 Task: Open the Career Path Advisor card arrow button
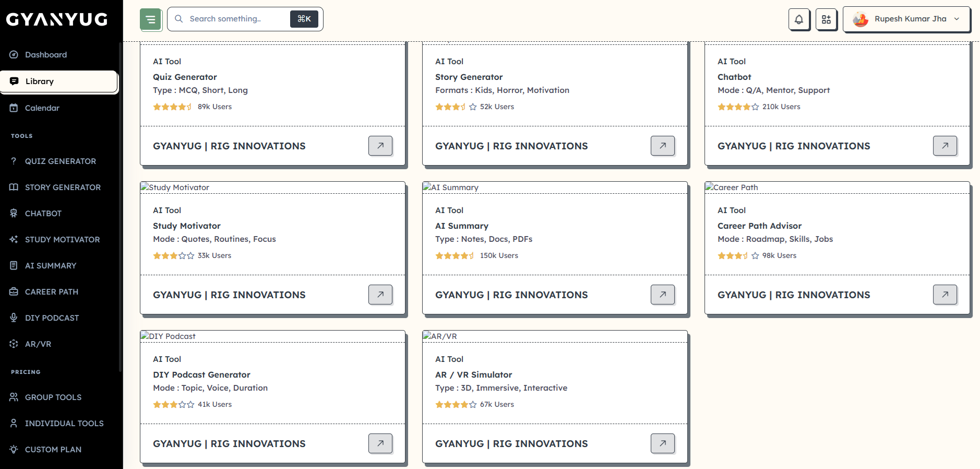coord(945,295)
